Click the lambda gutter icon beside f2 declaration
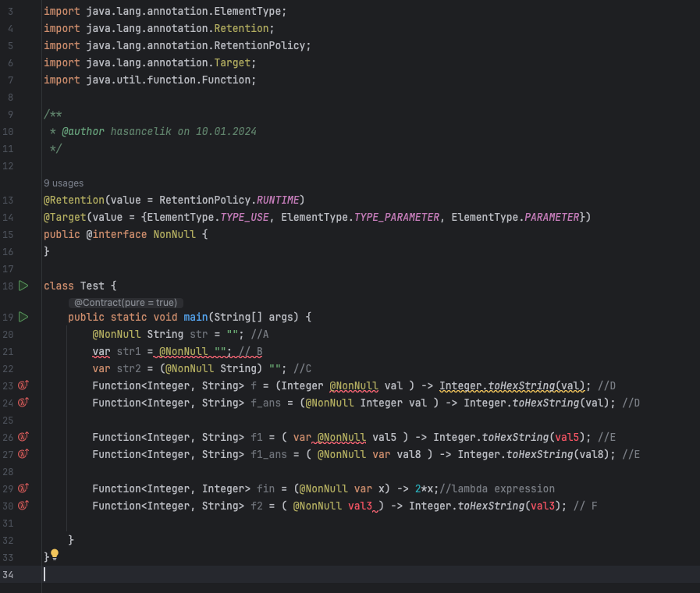Image resolution: width=700 pixels, height=593 pixels. pyautogui.click(x=23, y=506)
